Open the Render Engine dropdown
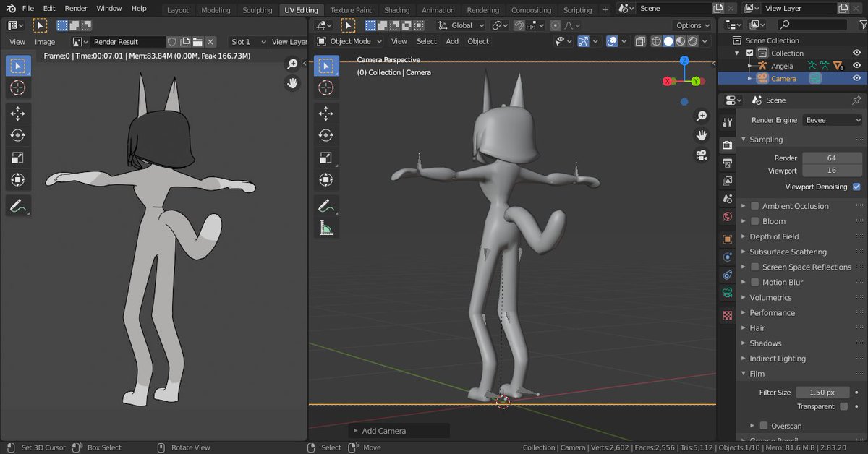 click(x=833, y=120)
